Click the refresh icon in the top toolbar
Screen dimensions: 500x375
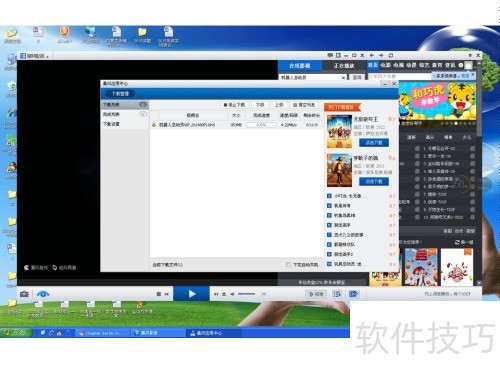pos(391,55)
